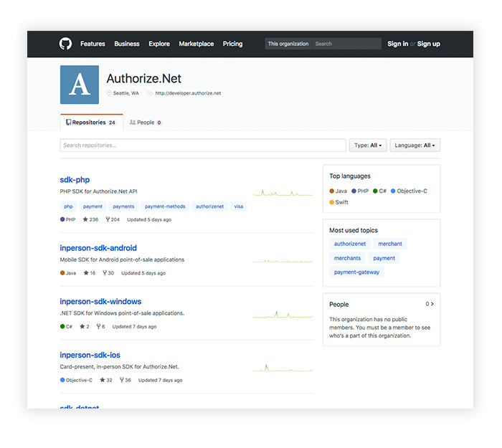Viewport: 502px width, 448px height.
Task: Click the This organization search scope
Action: click(288, 44)
